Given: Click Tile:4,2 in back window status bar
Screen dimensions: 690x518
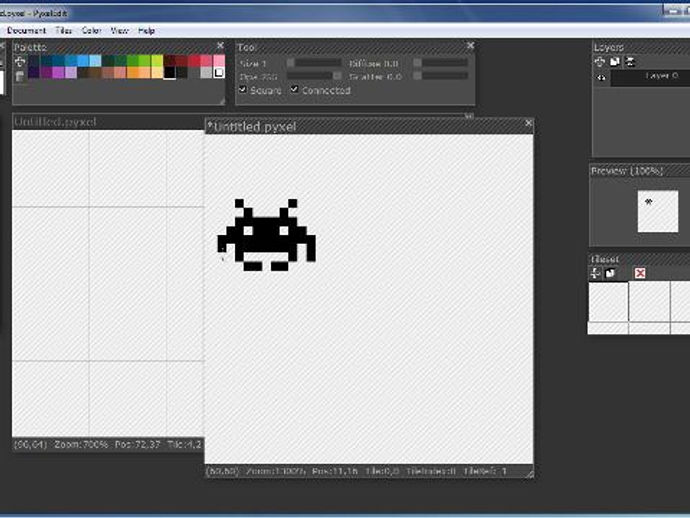Looking at the screenshot, I should click(184, 445).
